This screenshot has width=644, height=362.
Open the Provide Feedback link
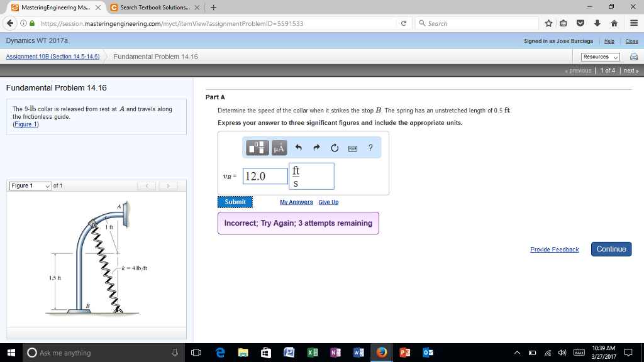(x=554, y=249)
